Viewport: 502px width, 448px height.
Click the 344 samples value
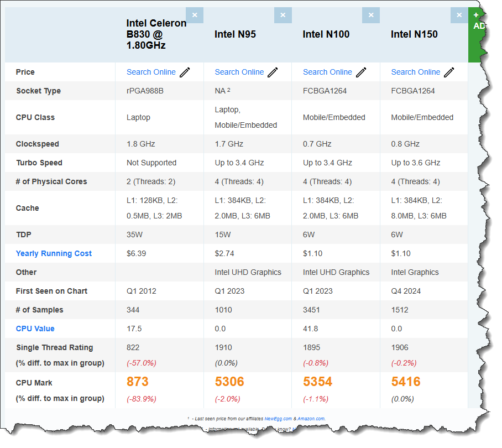[x=133, y=310]
